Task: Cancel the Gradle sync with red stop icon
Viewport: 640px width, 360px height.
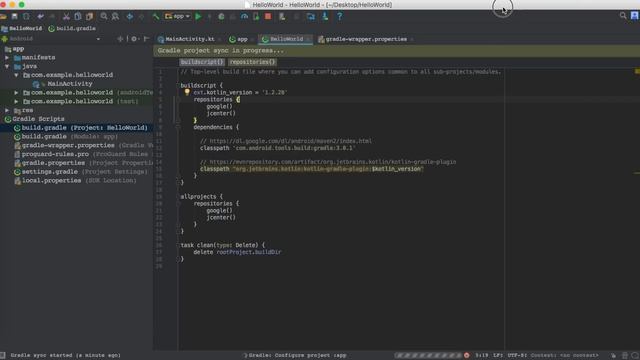Action: click(x=467, y=356)
